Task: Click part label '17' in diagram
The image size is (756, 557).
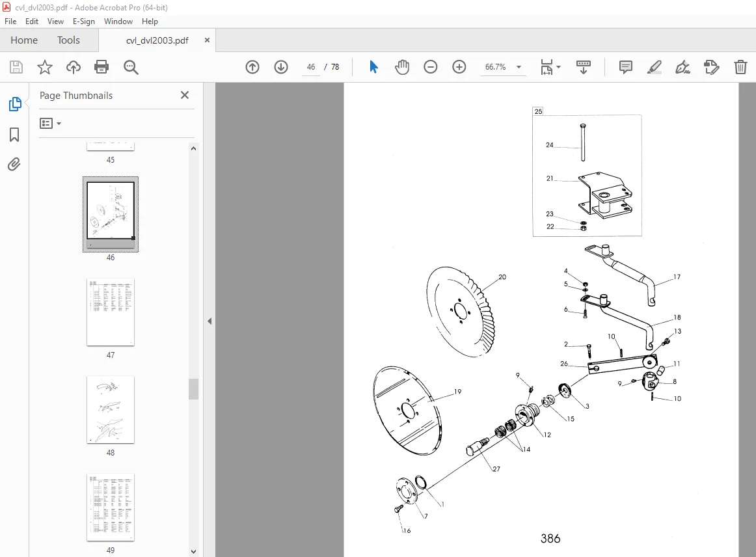Action: (677, 277)
